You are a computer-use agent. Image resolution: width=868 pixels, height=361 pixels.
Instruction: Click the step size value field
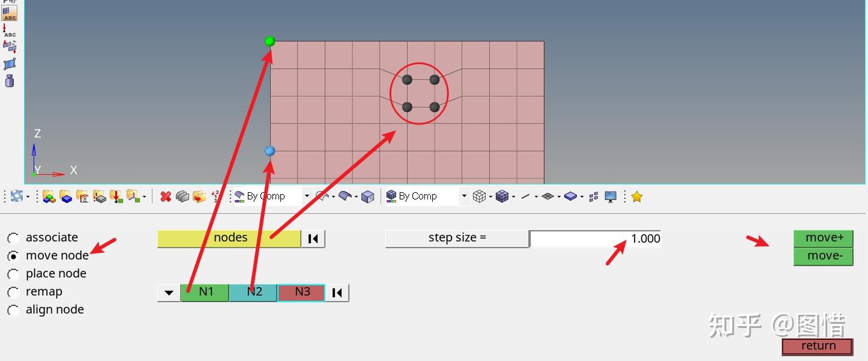tap(595, 239)
